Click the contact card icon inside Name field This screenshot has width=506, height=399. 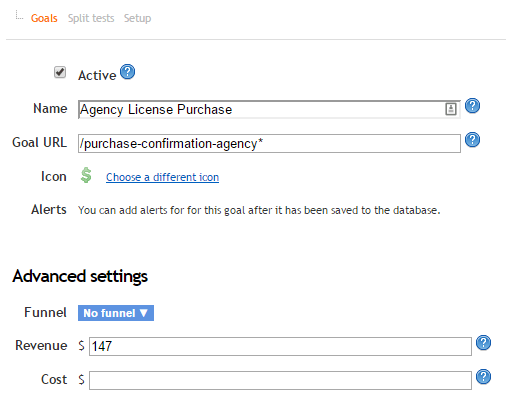point(451,109)
